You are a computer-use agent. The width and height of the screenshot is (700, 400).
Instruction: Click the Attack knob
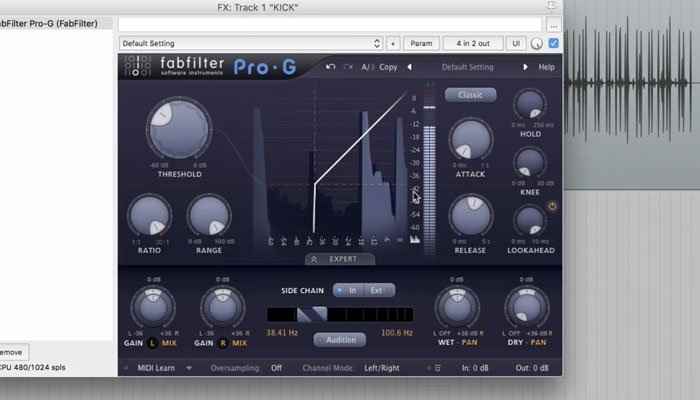[471, 139]
